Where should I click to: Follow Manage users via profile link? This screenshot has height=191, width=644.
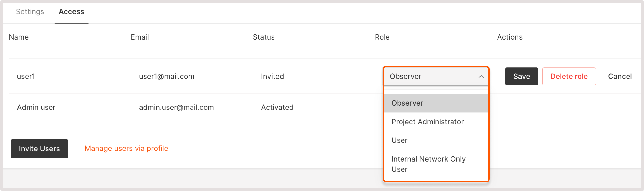point(126,148)
